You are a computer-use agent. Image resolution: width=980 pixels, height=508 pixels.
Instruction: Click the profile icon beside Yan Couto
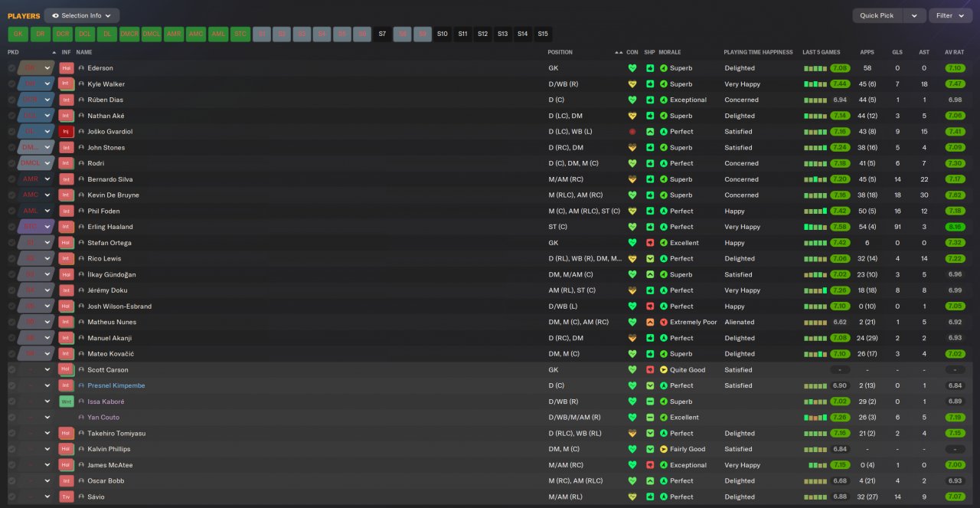click(x=81, y=418)
